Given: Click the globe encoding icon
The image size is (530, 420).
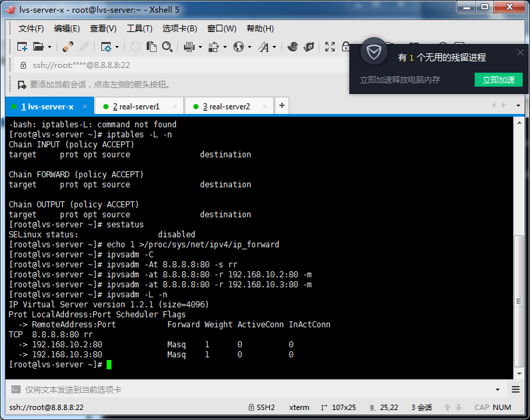Looking at the screenshot, I should pos(239,47).
